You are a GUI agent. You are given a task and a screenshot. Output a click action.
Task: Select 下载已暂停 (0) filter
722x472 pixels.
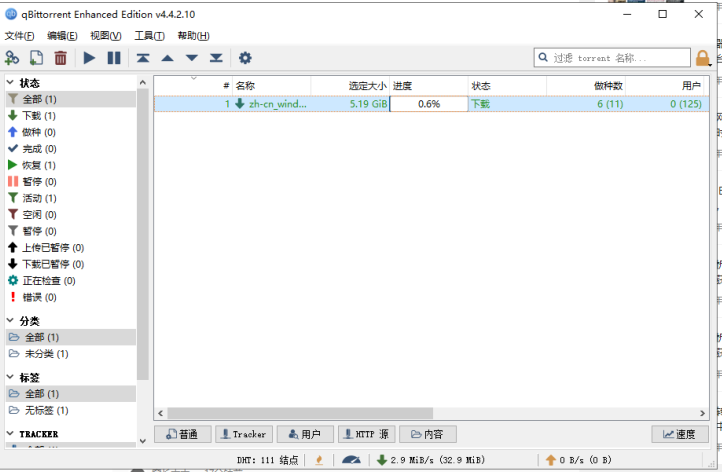(x=71, y=264)
